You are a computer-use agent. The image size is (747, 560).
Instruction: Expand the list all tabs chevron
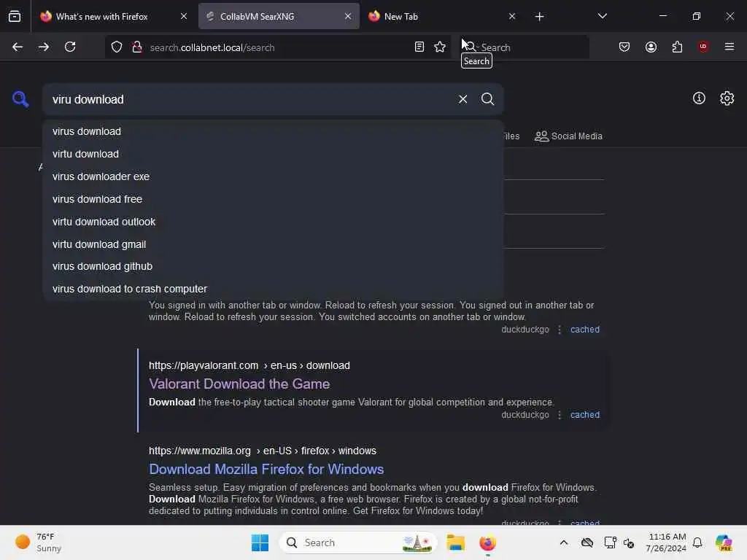[602, 16]
